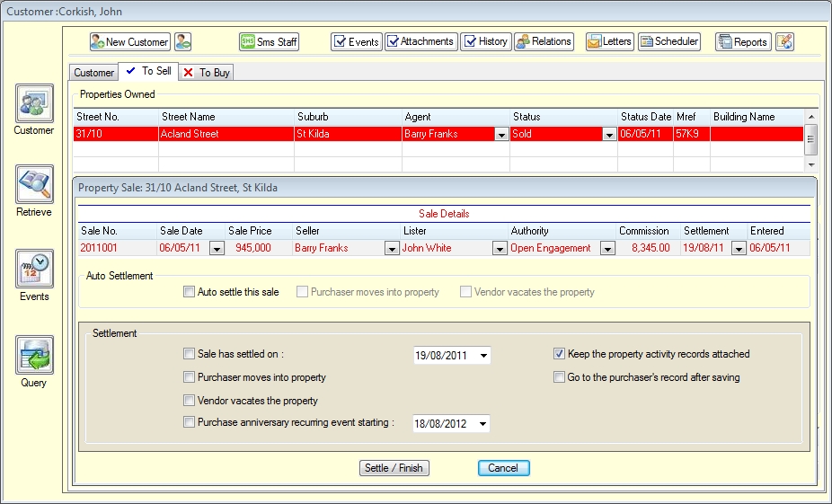
Task: Tick 'Go to the purchaser's record after saving'
Action: point(560,377)
